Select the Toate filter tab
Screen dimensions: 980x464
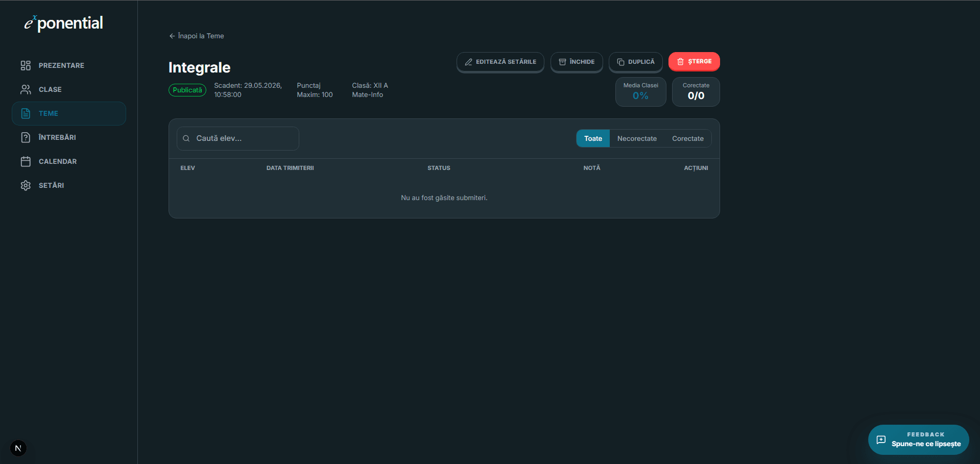(x=593, y=138)
